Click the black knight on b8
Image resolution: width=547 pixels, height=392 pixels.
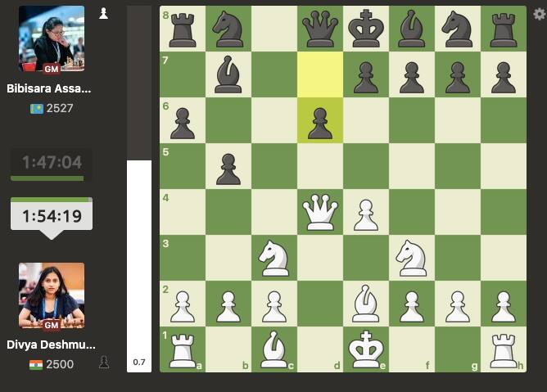pos(228,29)
